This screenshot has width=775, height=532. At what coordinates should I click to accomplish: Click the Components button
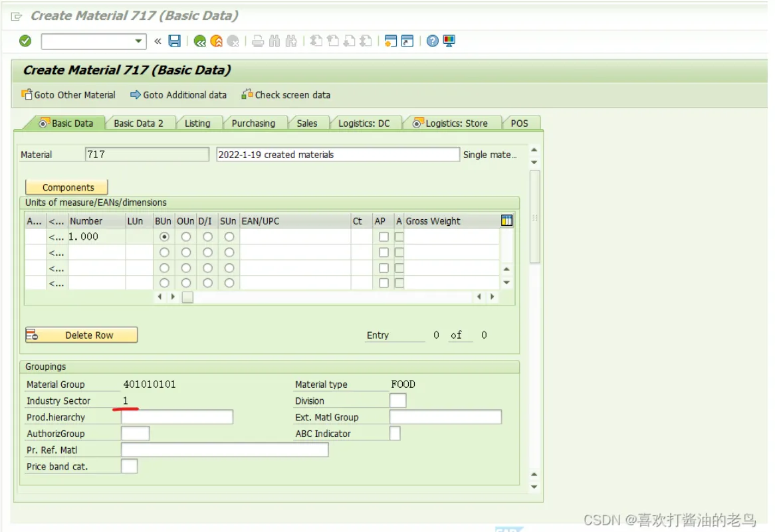tap(66, 187)
